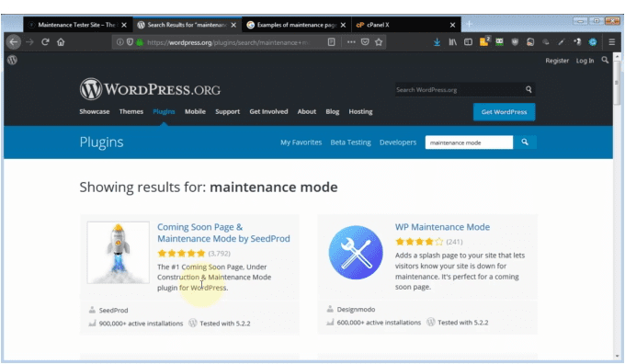
Task: Open the Themes menu item
Action: coord(131,111)
